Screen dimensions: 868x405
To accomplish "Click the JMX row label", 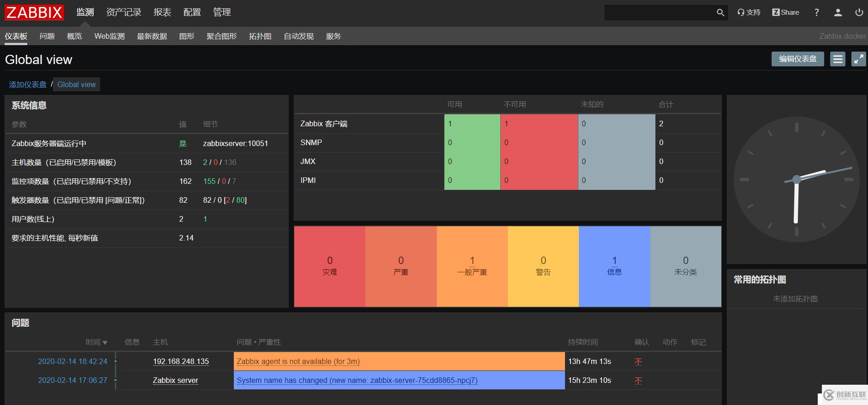I will click(308, 162).
